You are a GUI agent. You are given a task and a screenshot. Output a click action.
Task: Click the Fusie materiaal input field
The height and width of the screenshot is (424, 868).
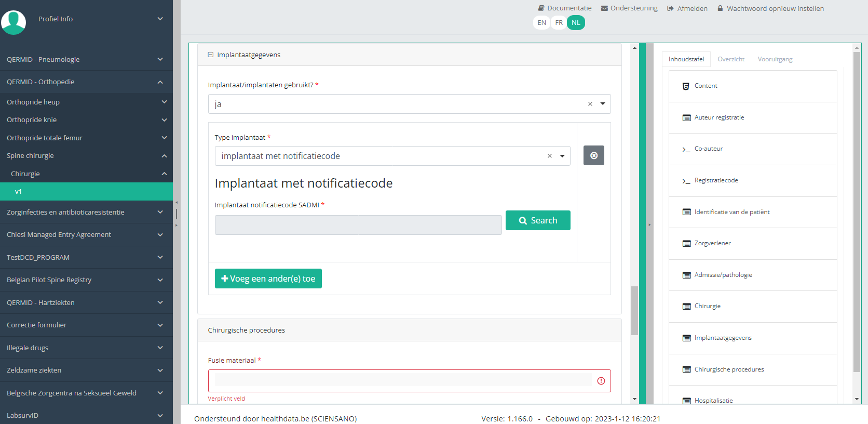[x=403, y=380]
